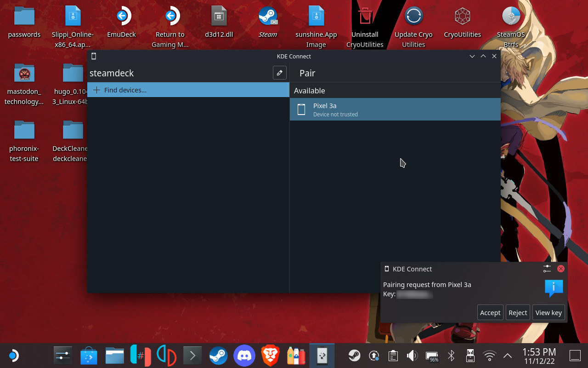The image size is (588, 368).
Task: Click the Steam icon in the taskbar
Action: [x=218, y=356]
